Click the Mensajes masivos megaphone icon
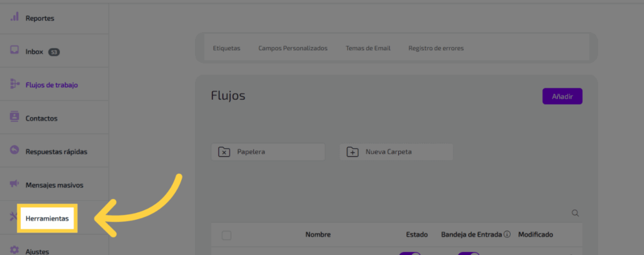The image size is (644, 255). pos(14,184)
